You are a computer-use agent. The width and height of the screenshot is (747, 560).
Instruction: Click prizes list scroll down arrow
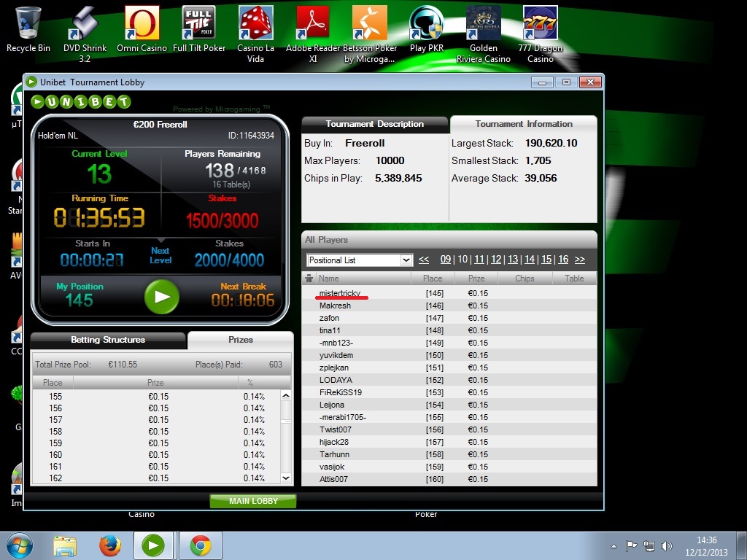(x=286, y=478)
